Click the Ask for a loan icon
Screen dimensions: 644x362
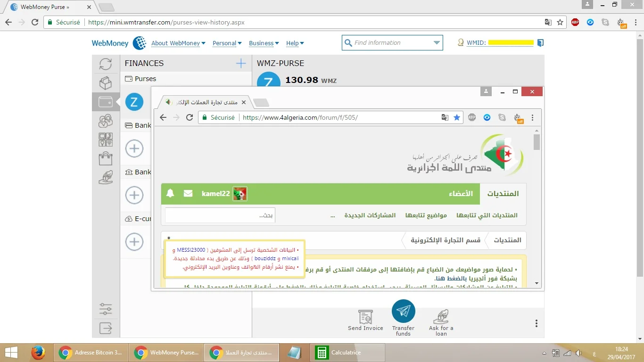pyautogui.click(x=441, y=316)
